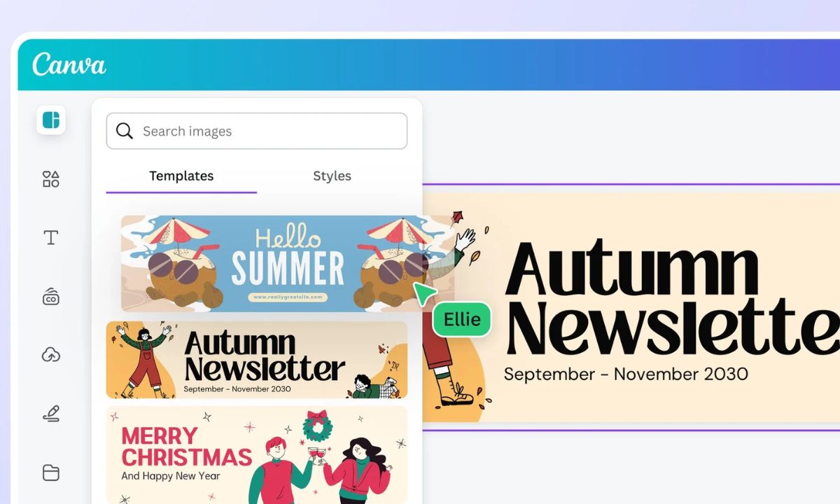The height and width of the screenshot is (504, 840).
Task: Select the boot illustration on the canvas
Action: (x=456, y=392)
